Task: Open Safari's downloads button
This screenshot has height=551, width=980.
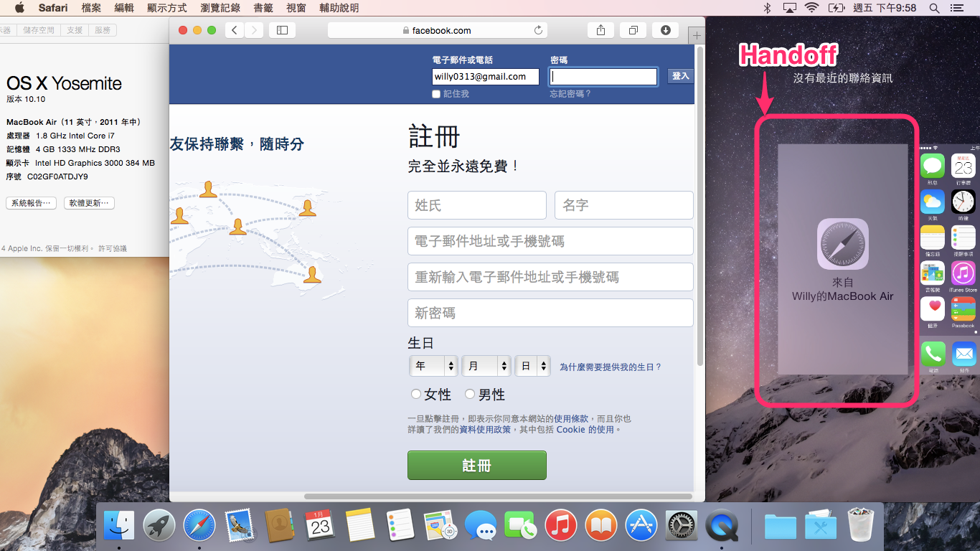Action: coord(666,30)
